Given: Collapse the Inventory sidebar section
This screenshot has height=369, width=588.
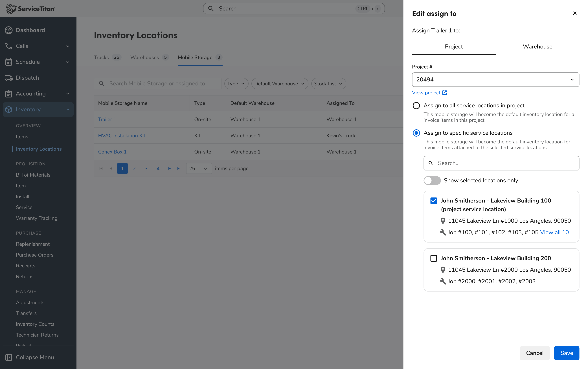Looking at the screenshot, I should (x=68, y=110).
